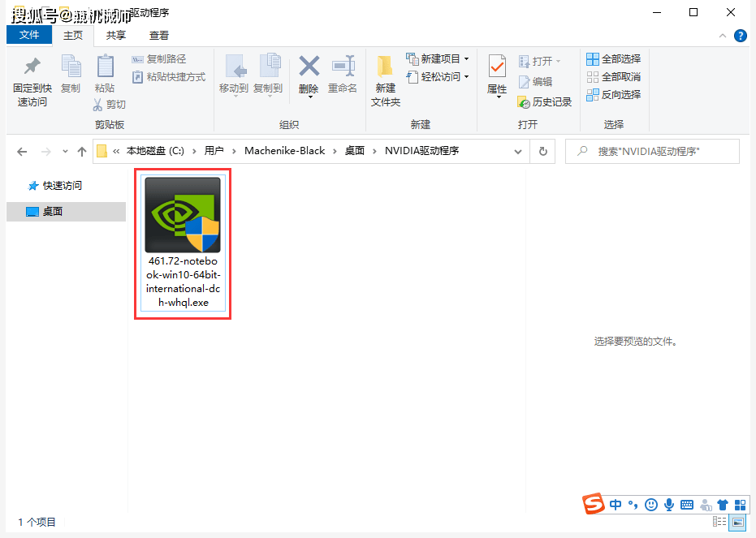Click Pin to Quick access (固定到快速访问)
The width and height of the screenshot is (756, 538).
(32, 81)
